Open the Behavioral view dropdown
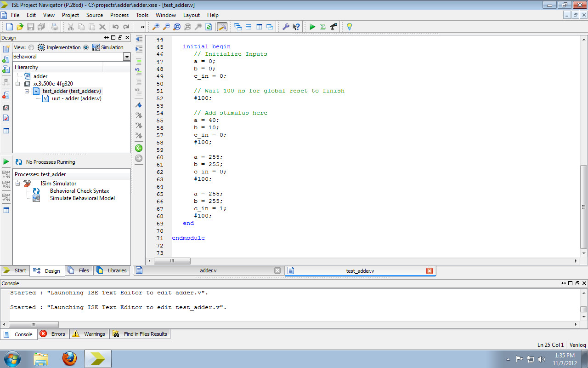This screenshot has width=588, height=368. click(x=127, y=56)
